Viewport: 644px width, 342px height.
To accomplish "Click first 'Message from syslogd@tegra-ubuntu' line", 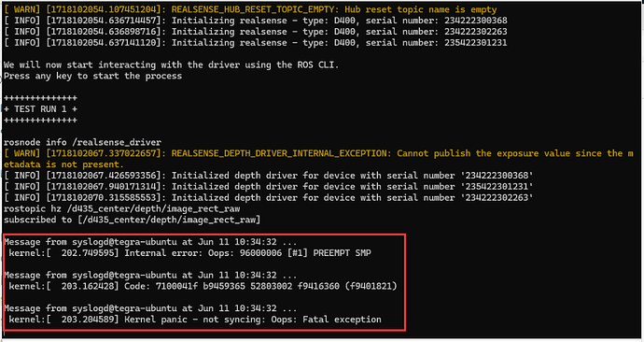I will (x=150, y=242).
